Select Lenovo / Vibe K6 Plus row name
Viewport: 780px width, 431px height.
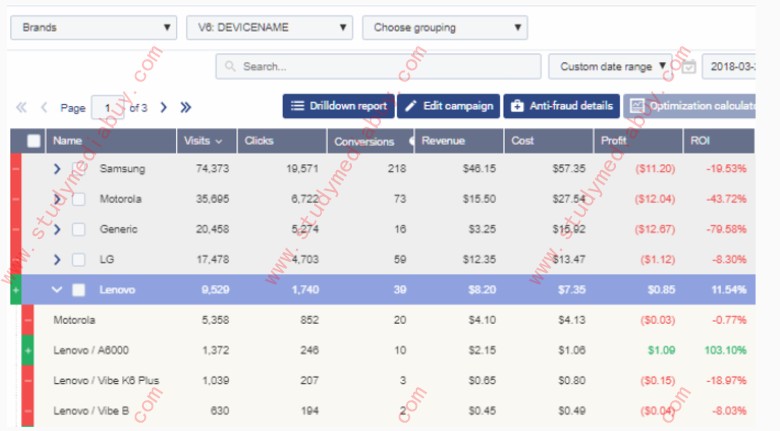[x=106, y=381]
